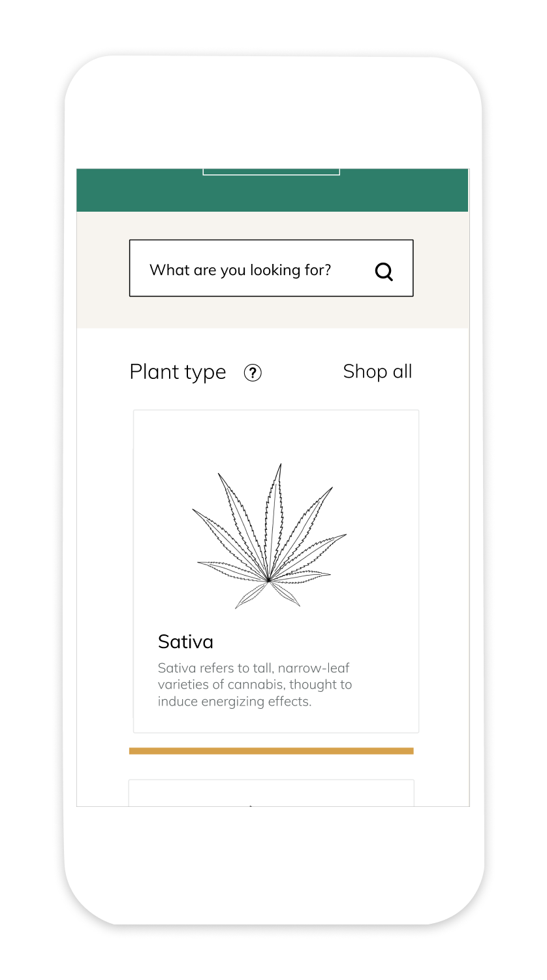Click the gold progress bar below the card
547x980 pixels.
point(272,751)
